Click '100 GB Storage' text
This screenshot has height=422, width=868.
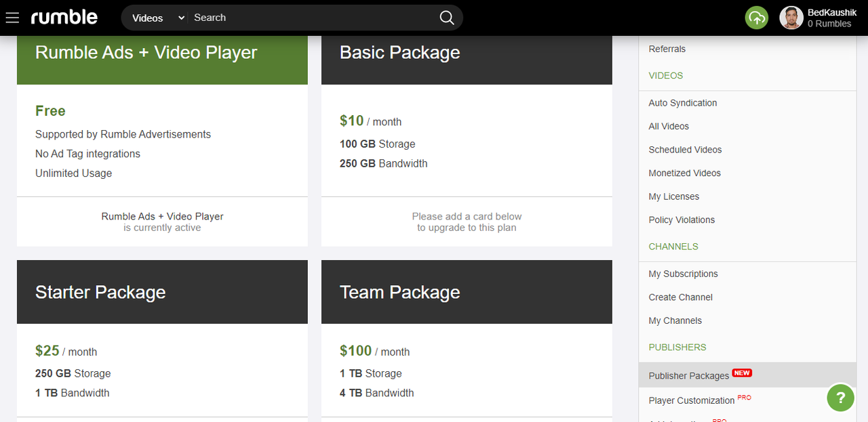pyautogui.click(x=377, y=144)
